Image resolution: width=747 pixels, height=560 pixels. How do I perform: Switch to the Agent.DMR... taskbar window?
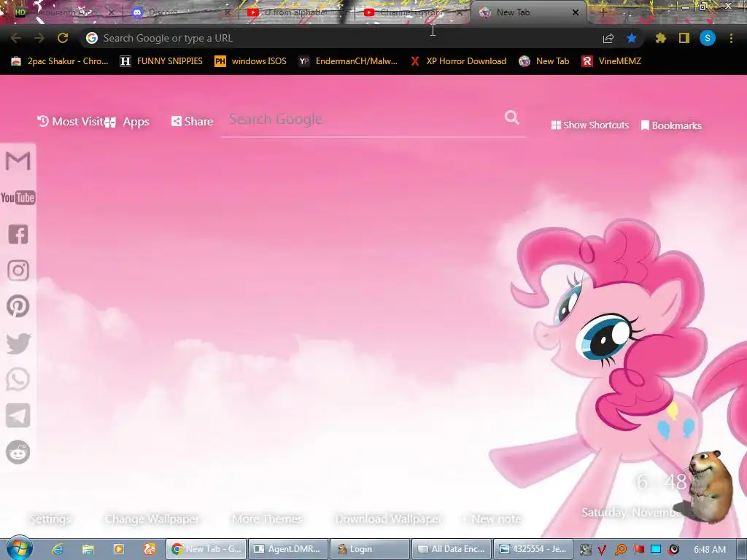(288, 549)
